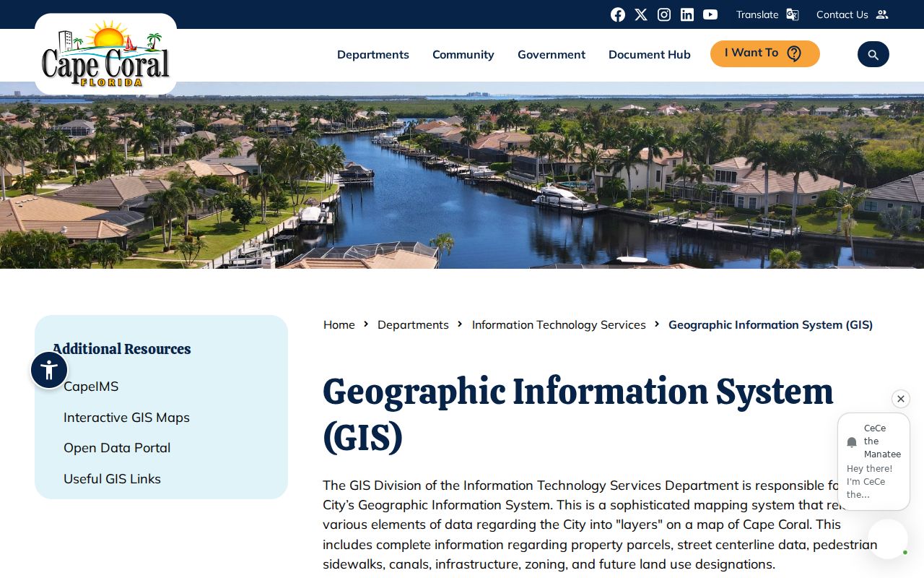This screenshot has height=578, width=924.
Task: Click the bell icon in CeCe chat card
Action: [852, 442]
